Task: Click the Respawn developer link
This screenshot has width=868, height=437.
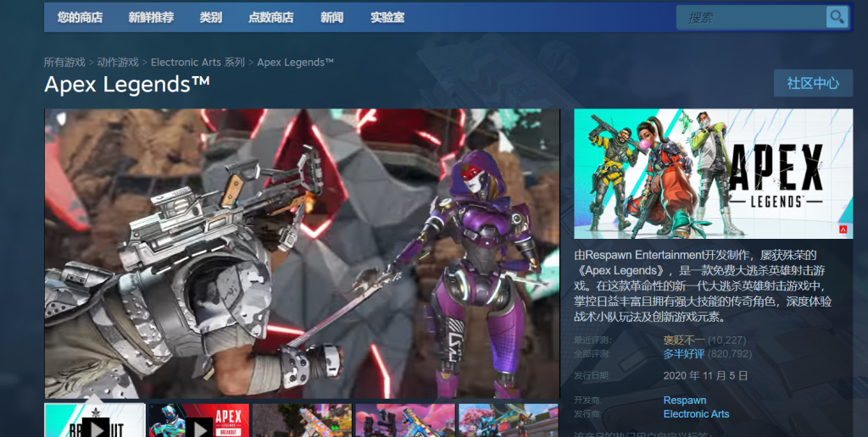Action: 685,400
